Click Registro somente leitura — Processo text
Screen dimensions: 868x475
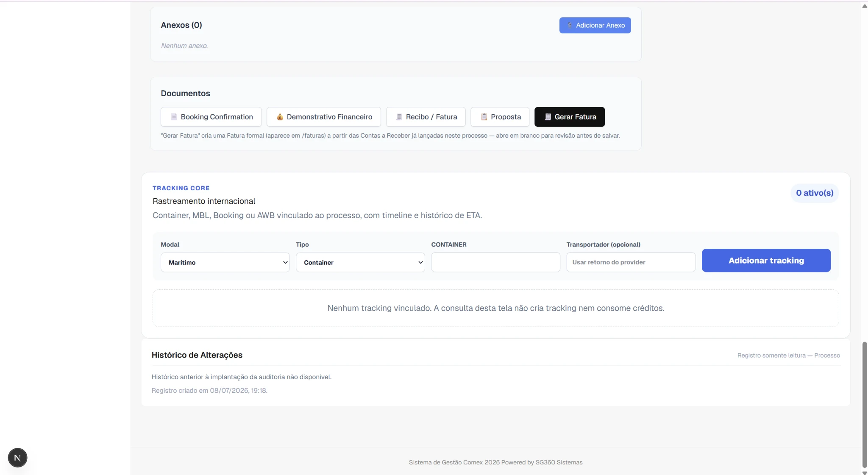[x=789, y=356]
